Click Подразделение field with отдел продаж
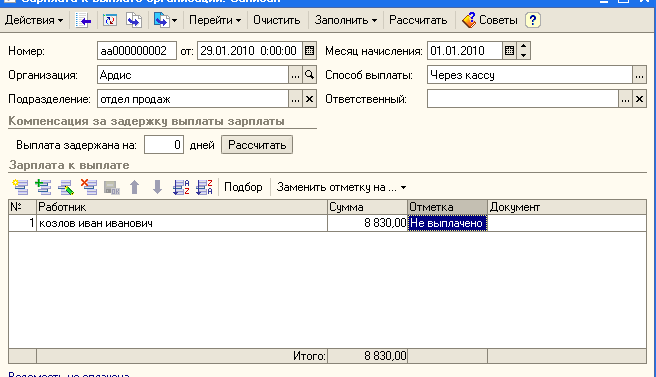Screen dimensions: 656x377 pyautogui.click(x=193, y=99)
